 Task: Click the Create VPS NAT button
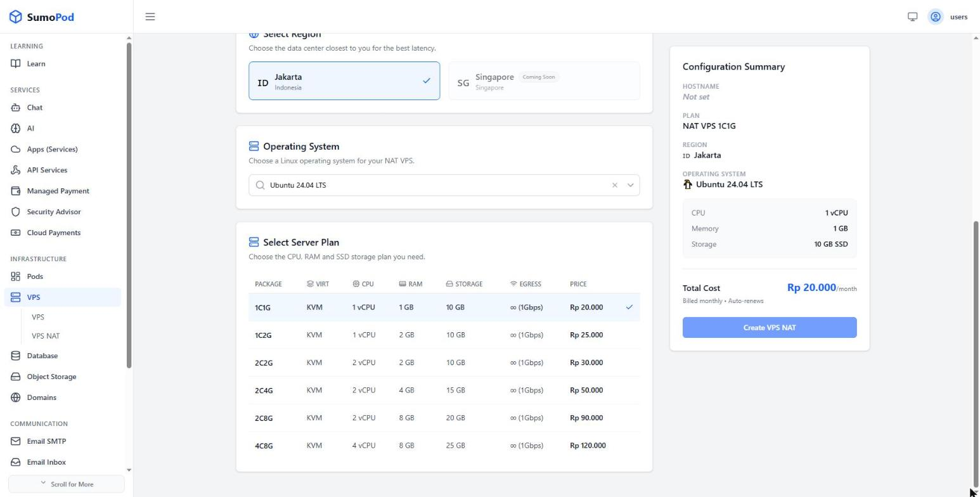pos(770,328)
